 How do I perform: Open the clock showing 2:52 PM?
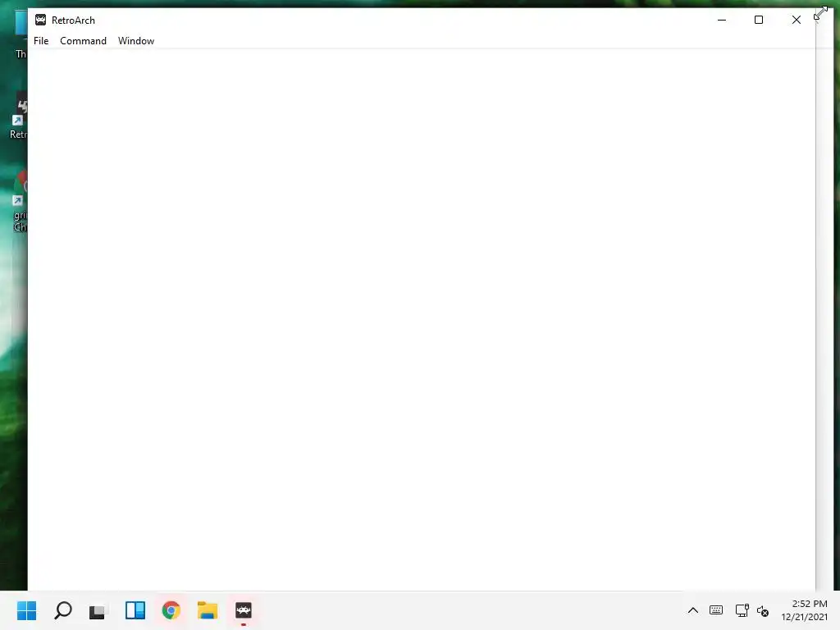(804, 610)
